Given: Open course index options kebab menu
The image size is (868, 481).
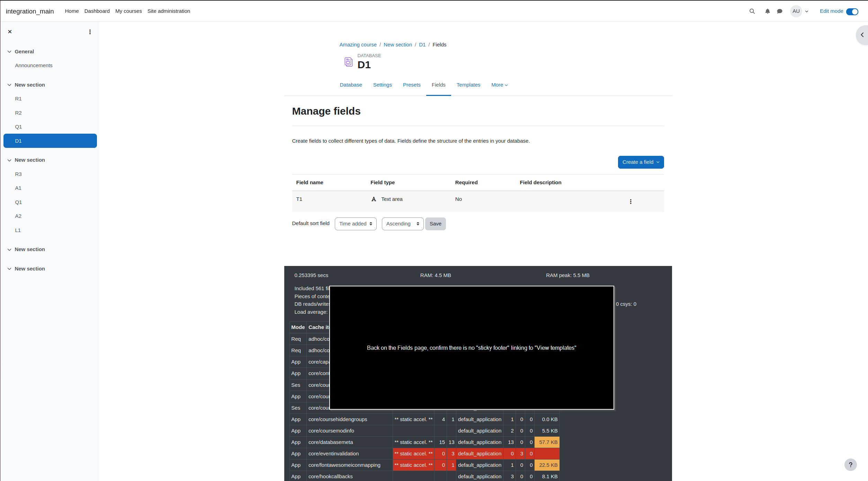Looking at the screenshot, I should tap(90, 32).
